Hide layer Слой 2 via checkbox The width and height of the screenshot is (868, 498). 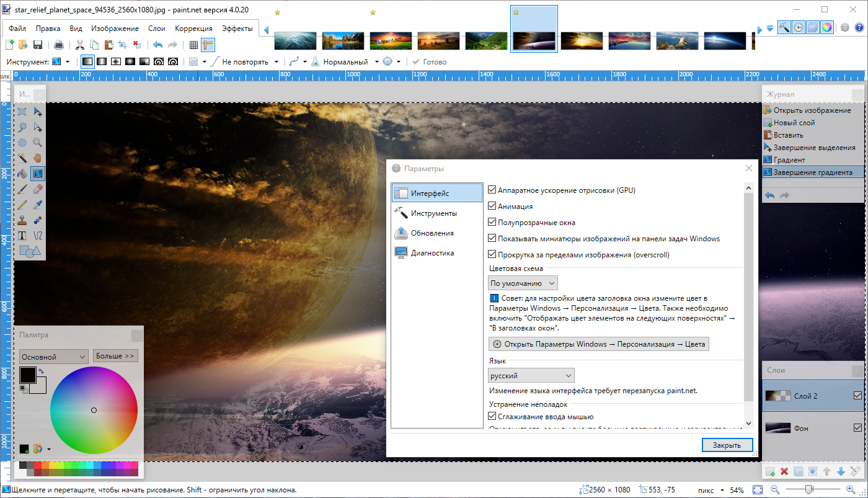858,396
